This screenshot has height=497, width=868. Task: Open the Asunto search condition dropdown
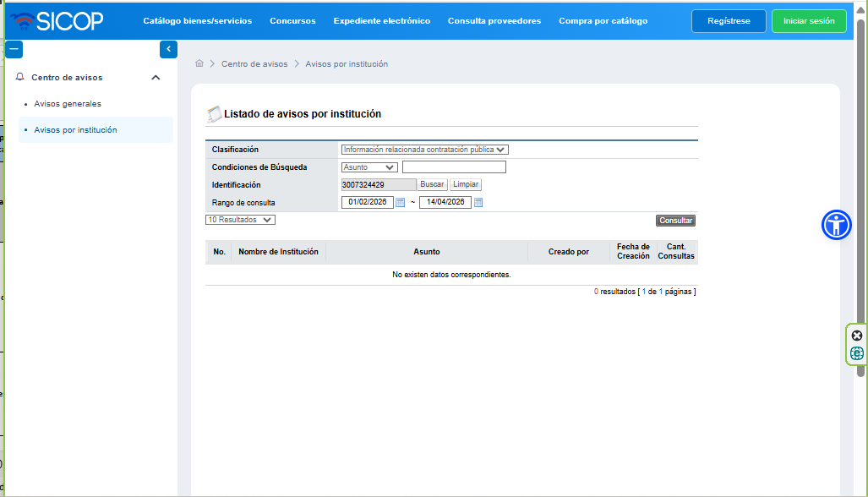[x=369, y=167]
